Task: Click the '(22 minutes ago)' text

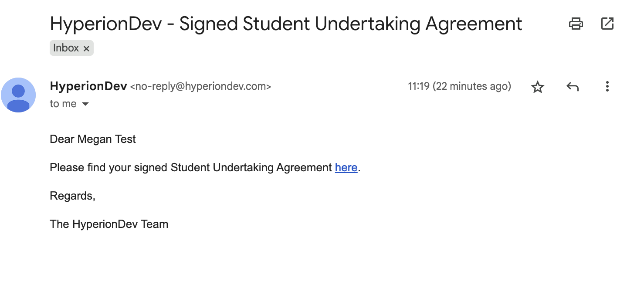Action: [x=471, y=86]
